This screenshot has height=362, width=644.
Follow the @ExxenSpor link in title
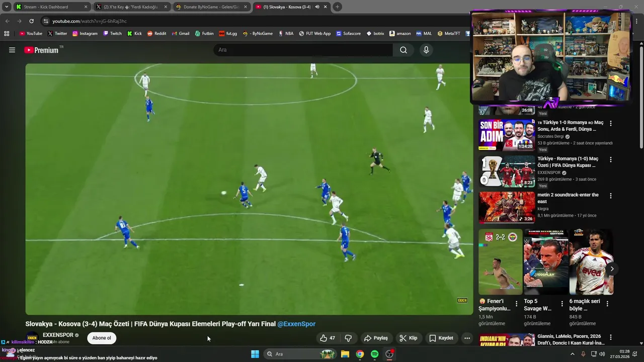tap(296, 324)
